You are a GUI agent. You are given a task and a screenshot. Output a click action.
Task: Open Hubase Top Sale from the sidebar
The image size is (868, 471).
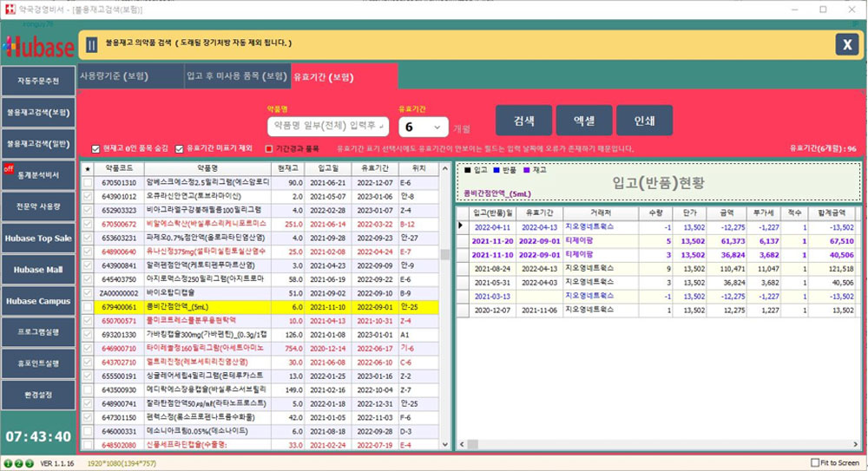38,238
